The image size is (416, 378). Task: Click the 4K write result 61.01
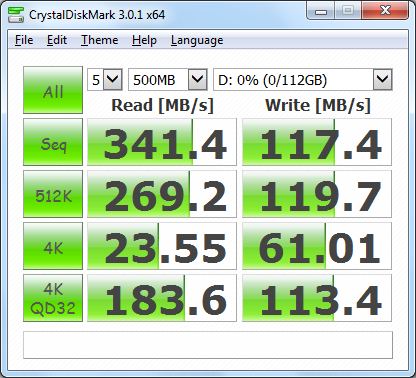click(x=317, y=246)
